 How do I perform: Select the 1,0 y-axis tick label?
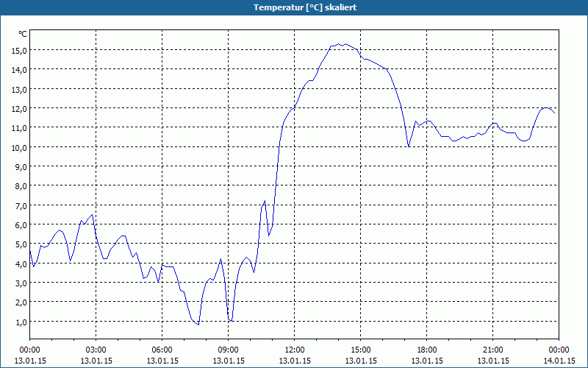[21, 322]
